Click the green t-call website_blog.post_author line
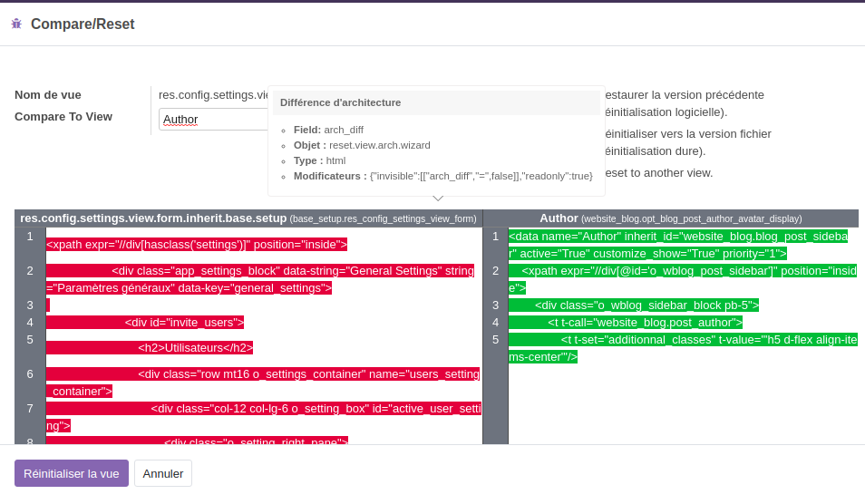Screen dimensions: 865x504 (x=645, y=323)
